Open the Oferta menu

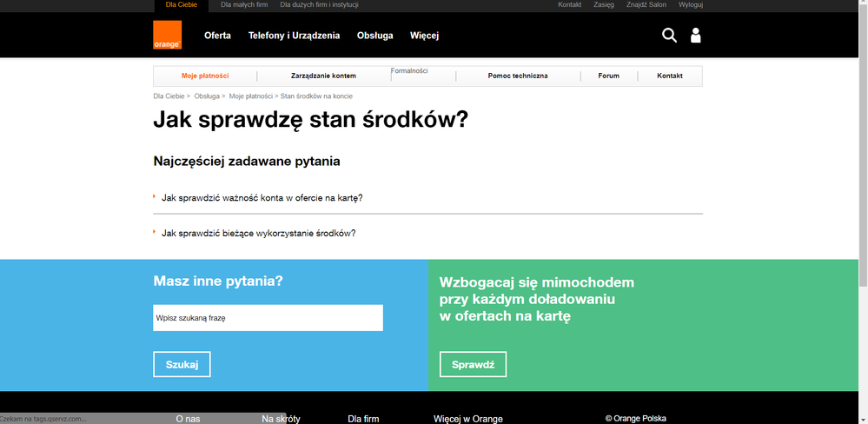[x=217, y=36]
